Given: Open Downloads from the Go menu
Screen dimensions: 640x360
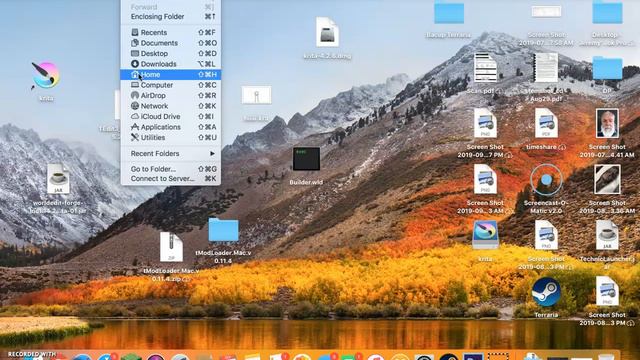Looking at the screenshot, I should pos(171,64).
